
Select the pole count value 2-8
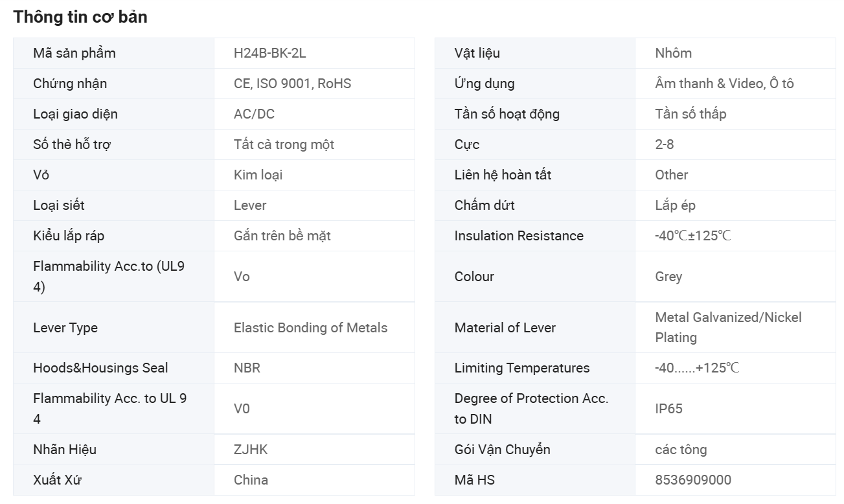point(664,144)
